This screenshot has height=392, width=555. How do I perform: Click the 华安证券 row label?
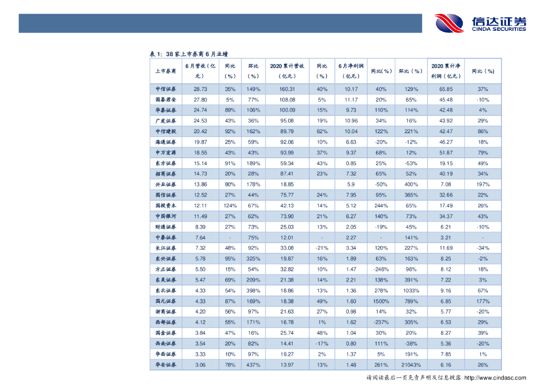tap(165, 365)
